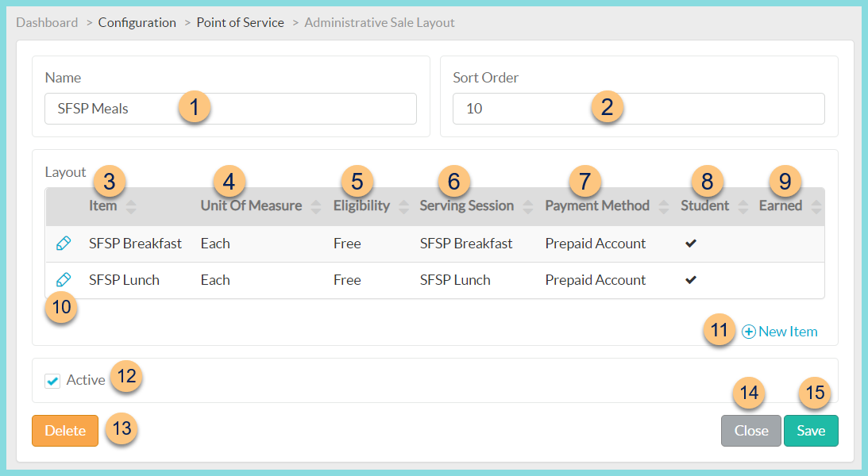
Task: Return to the Dashboard via the breadcrumb link
Action: [47, 22]
